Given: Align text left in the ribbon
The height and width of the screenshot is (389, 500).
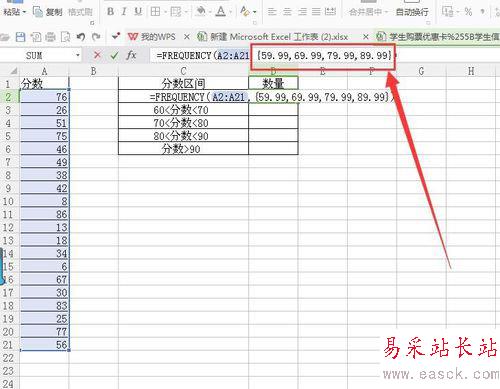Looking at the screenshot, I should point(272,12).
